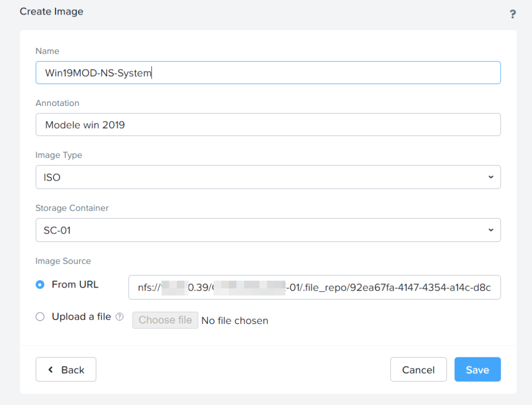Select the From URL radio button

coord(40,285)
